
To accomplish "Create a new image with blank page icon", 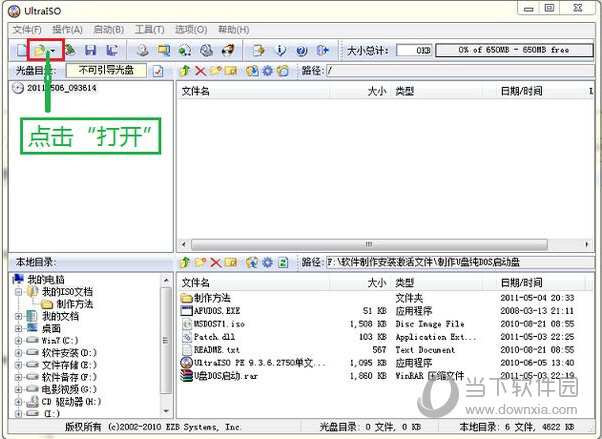I will coord(22,50).
